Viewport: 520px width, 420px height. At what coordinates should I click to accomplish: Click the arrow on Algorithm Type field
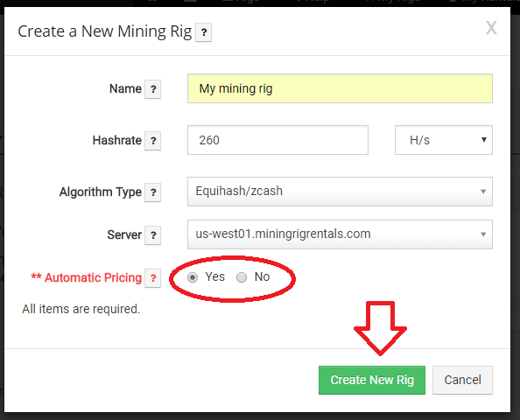tap(483, 192)
